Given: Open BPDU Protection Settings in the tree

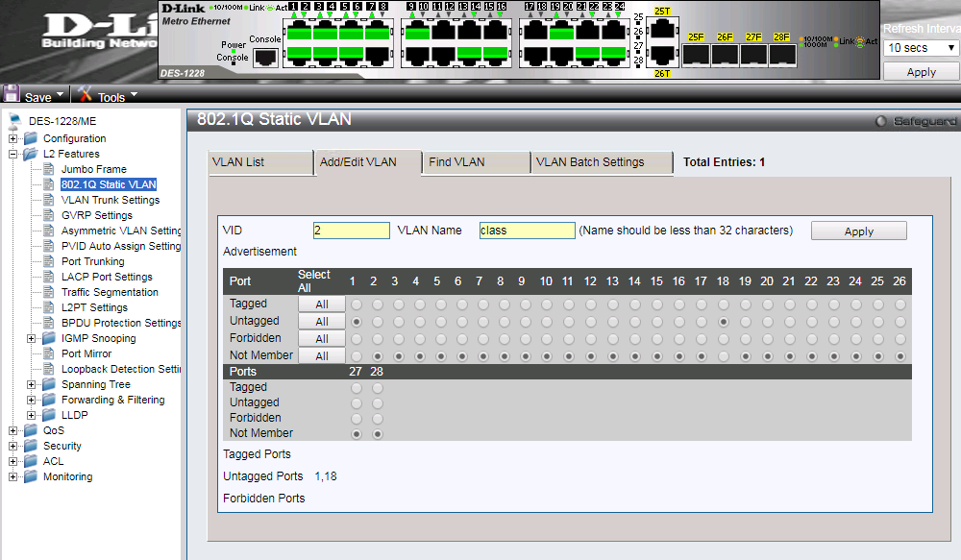Looking at the screenshot, I should point(121,323).
